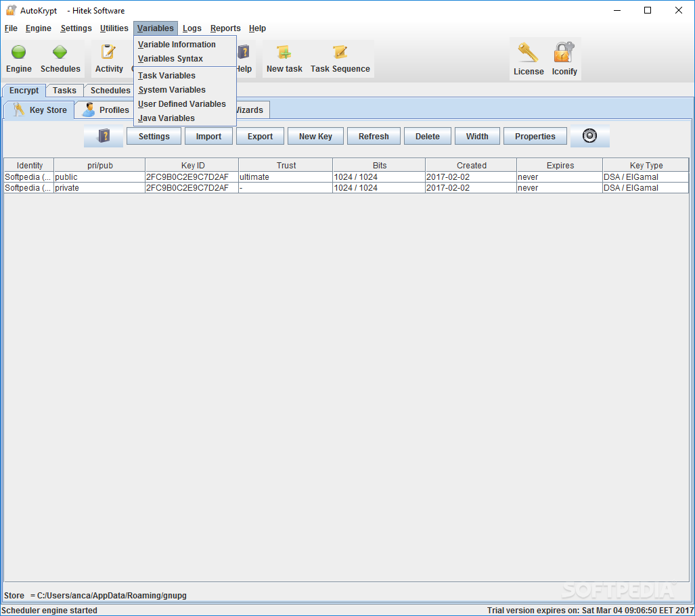Click the Scheduler engine started status text
Image resolution: width=695 pixels, height=616 pixels.
[x=49, y=610]
